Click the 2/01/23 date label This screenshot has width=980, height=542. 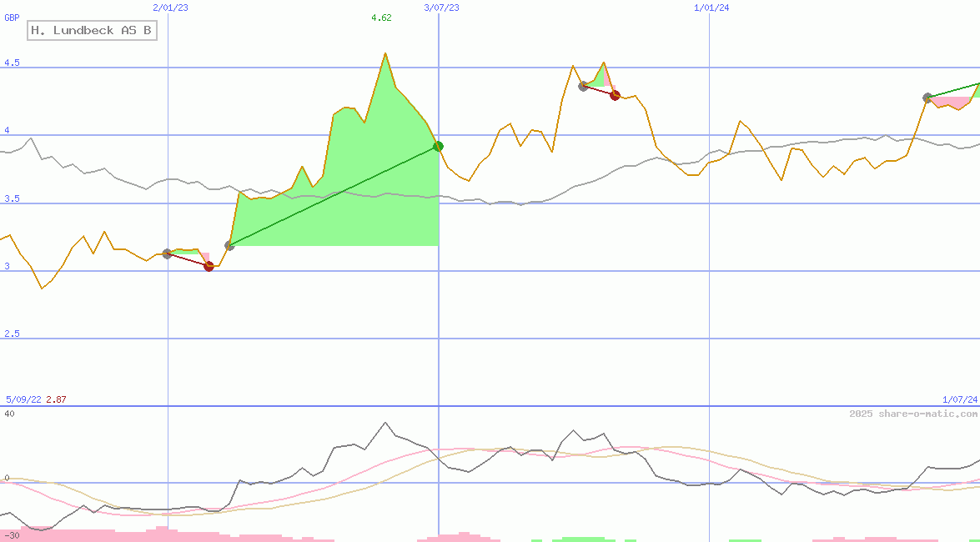click(x=170, y=8)
